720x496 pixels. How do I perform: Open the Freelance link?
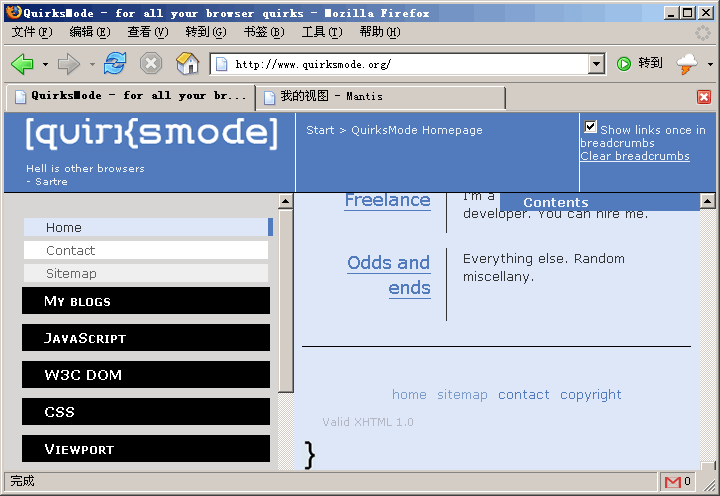[x=388, y=200]
